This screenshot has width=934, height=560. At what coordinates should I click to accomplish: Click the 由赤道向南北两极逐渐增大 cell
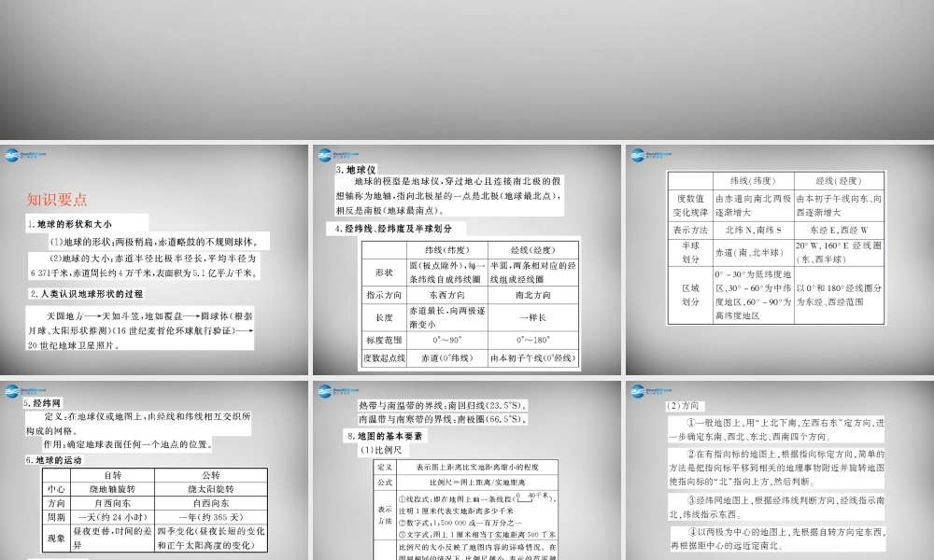tap(754, 205)
